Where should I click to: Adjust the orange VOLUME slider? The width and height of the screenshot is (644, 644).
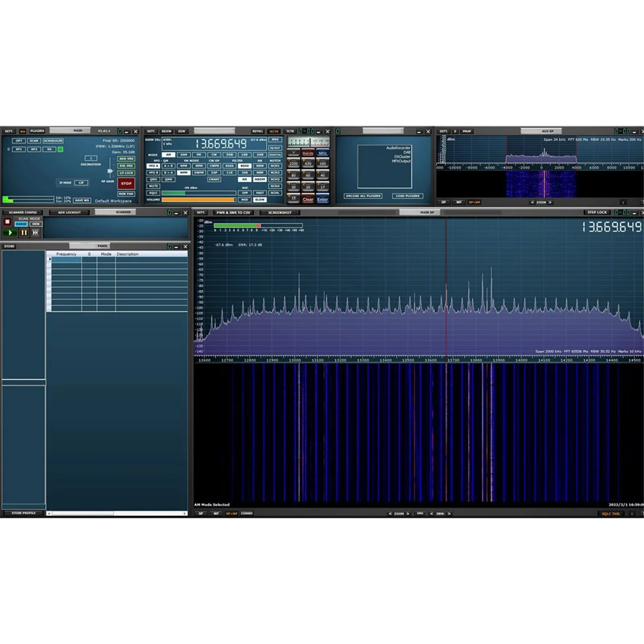(199, 200)
